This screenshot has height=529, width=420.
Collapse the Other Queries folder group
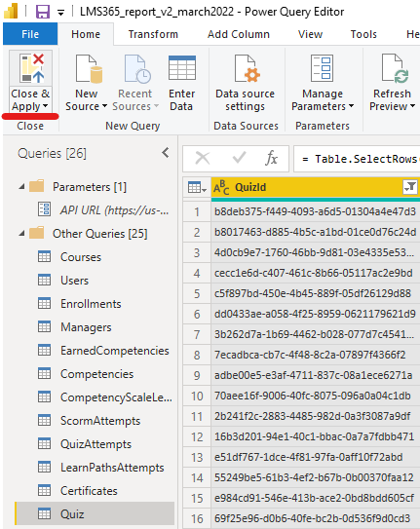coord(22,233)
